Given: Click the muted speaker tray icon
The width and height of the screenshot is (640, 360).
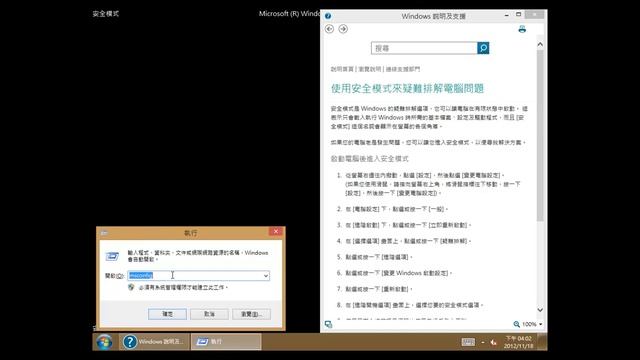Looking at the screenshot, I should coord(493,342).
